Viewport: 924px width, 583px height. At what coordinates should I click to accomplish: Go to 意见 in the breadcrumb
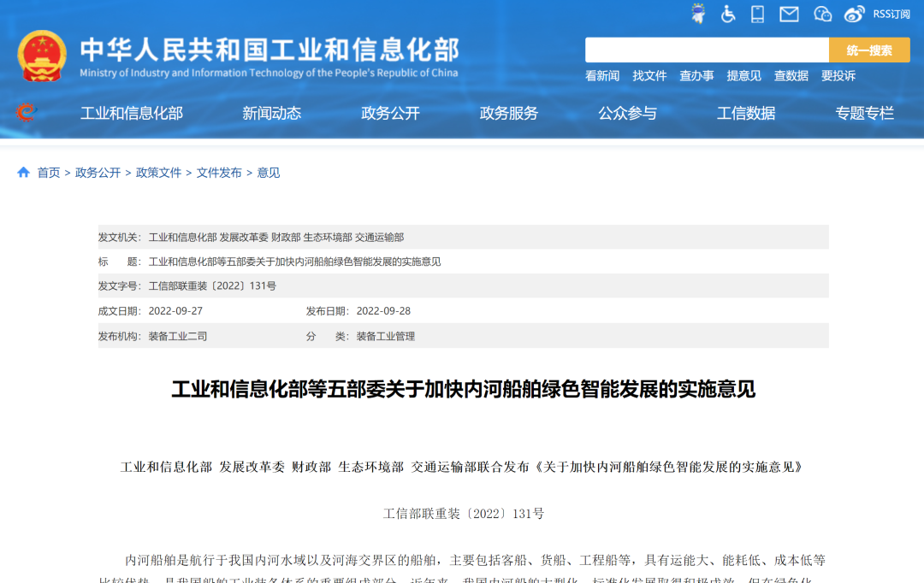click(x=268, y=173)
